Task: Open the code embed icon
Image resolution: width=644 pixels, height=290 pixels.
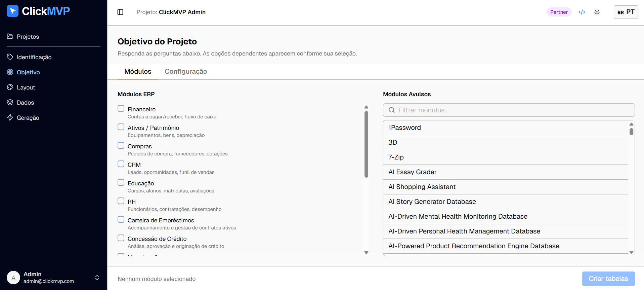Action: (582, 12)
